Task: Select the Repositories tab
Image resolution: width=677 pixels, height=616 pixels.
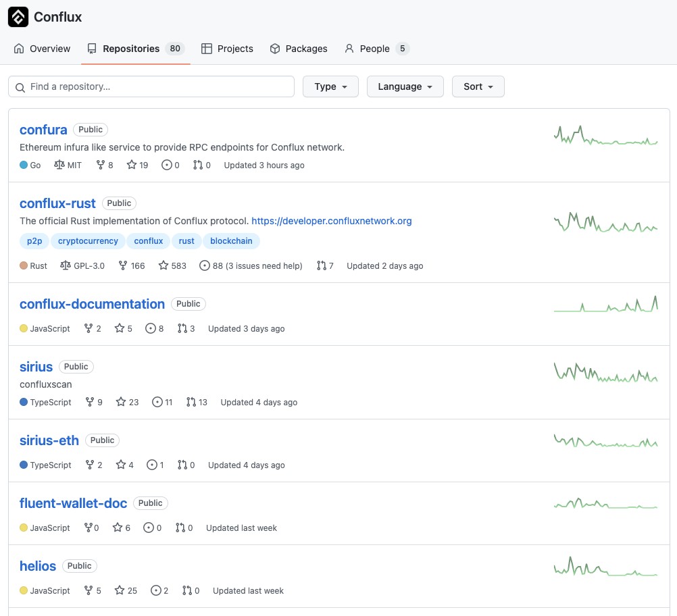Action: [136, 49]
